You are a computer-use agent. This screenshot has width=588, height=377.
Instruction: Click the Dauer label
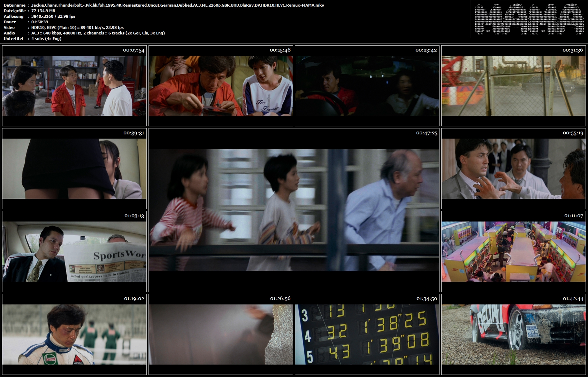pyautogui.click(x=10, y=22)
